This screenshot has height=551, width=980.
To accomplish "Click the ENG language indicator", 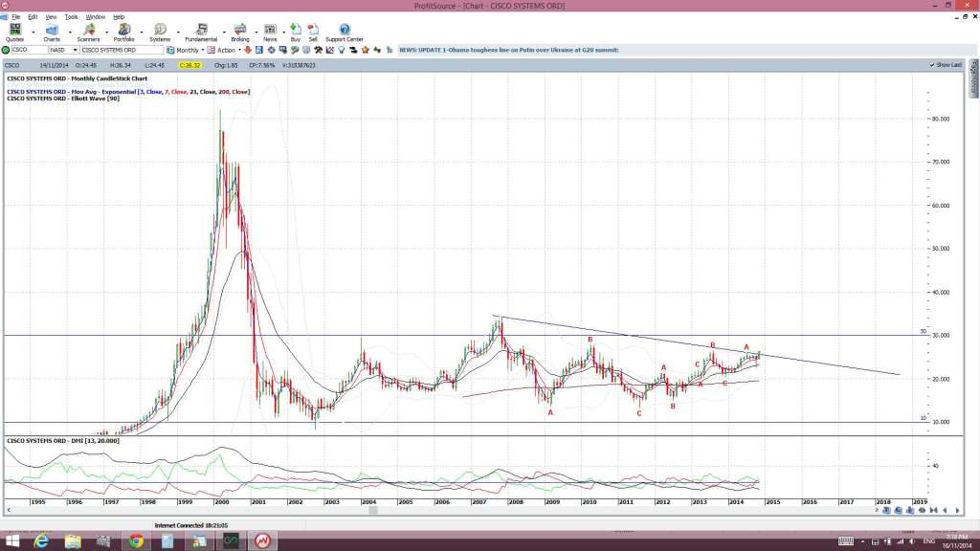I will click(929, 541).
